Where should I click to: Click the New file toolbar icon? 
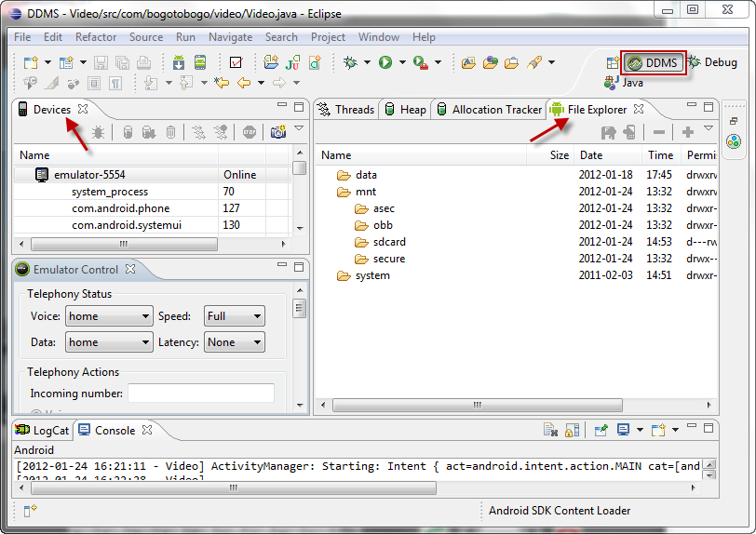pyautogui.click(x=31, y=62)
